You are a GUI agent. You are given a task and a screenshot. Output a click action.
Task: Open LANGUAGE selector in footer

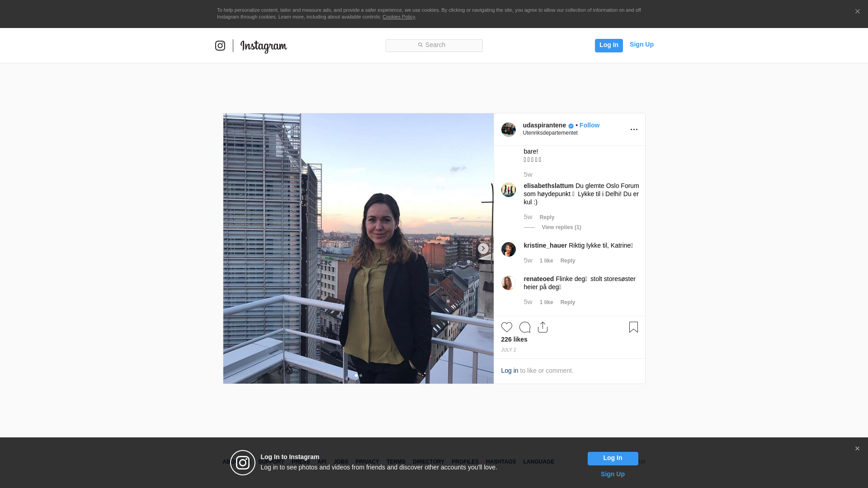point(539,462)
